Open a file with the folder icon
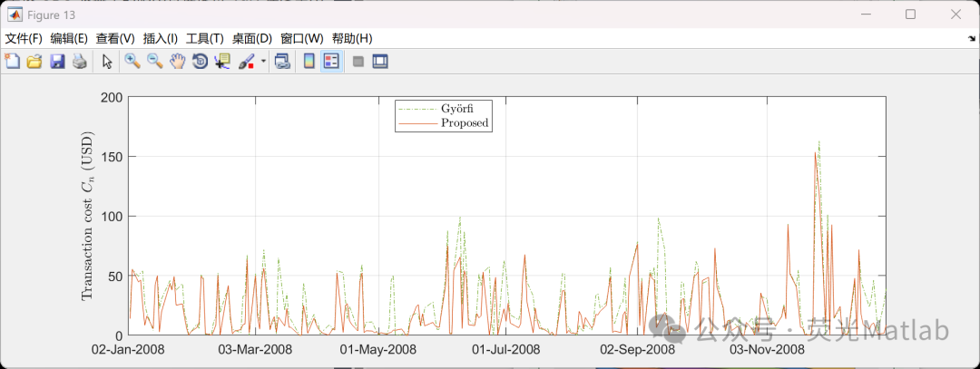 [x=34, y=61]
